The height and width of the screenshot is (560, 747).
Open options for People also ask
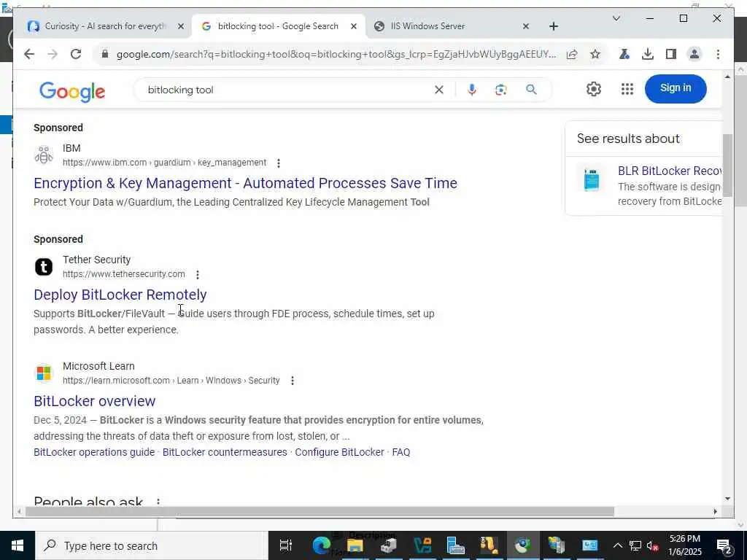pos(158,502)
